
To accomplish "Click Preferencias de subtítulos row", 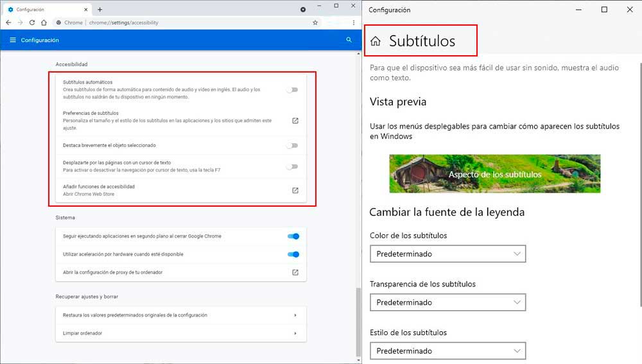I will (180, 121).
